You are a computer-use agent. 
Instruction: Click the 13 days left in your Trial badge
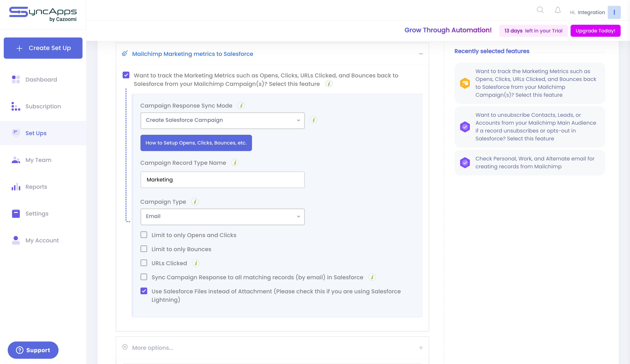pyautogui.click(x=533, y=31)
